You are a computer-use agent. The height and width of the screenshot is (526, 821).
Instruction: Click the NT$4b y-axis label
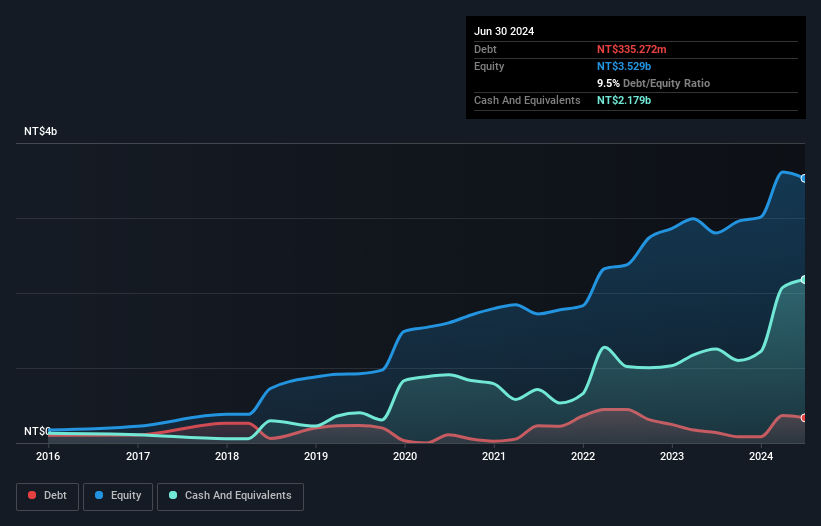tap(40, 131)
